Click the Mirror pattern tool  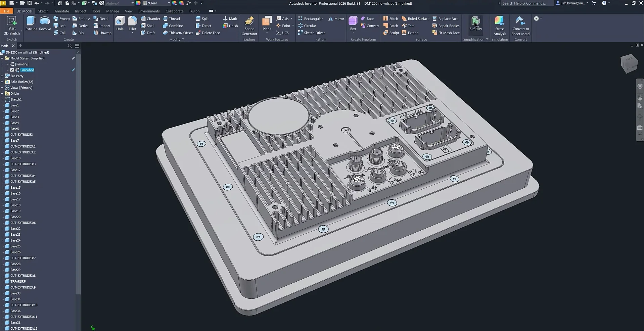tap(336, 18)
